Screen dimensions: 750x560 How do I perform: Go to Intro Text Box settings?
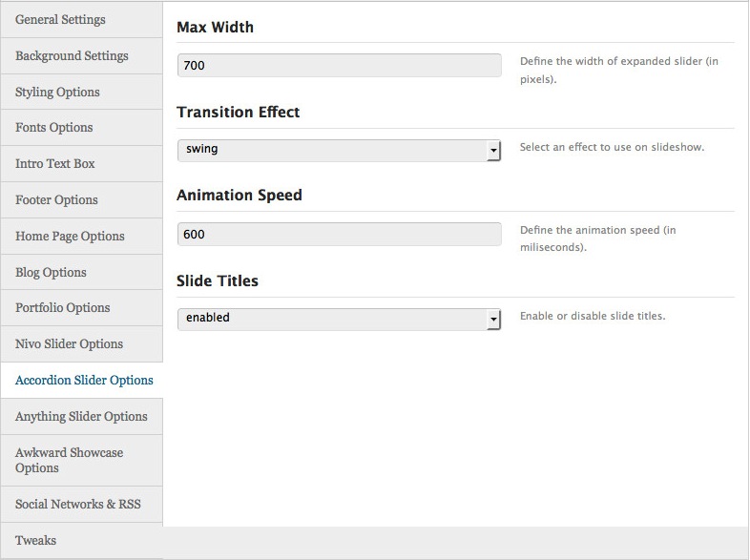pos(55,164)
